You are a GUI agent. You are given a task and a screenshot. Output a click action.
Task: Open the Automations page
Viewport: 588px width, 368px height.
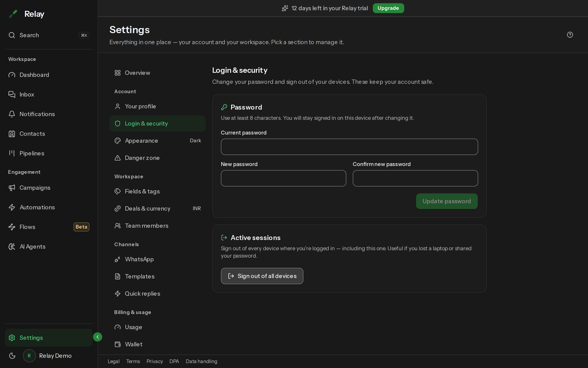[x=49, y=207]
